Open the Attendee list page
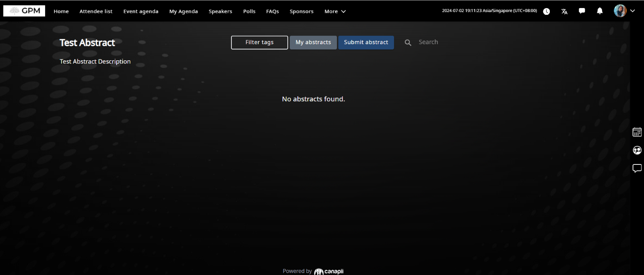This screenshot has width=644, height=275. [x=96, y=11]
